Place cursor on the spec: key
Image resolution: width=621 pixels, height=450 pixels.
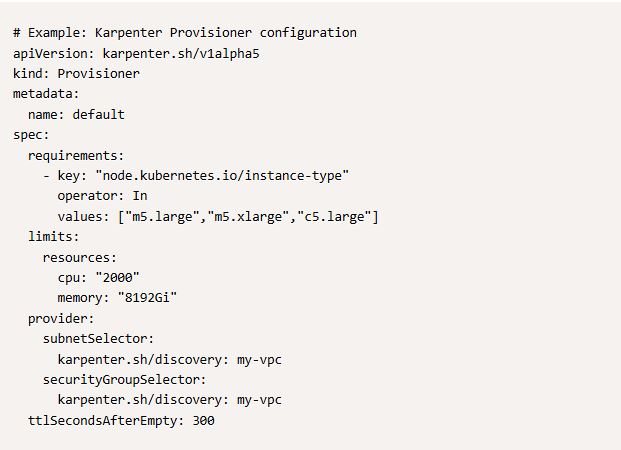click(31, 134)
